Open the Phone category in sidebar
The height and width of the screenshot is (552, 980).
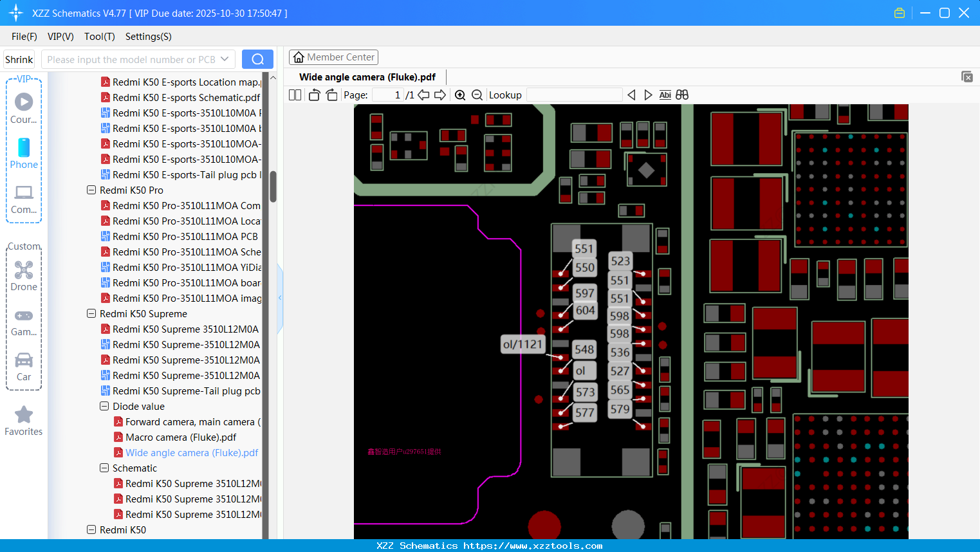24,154
